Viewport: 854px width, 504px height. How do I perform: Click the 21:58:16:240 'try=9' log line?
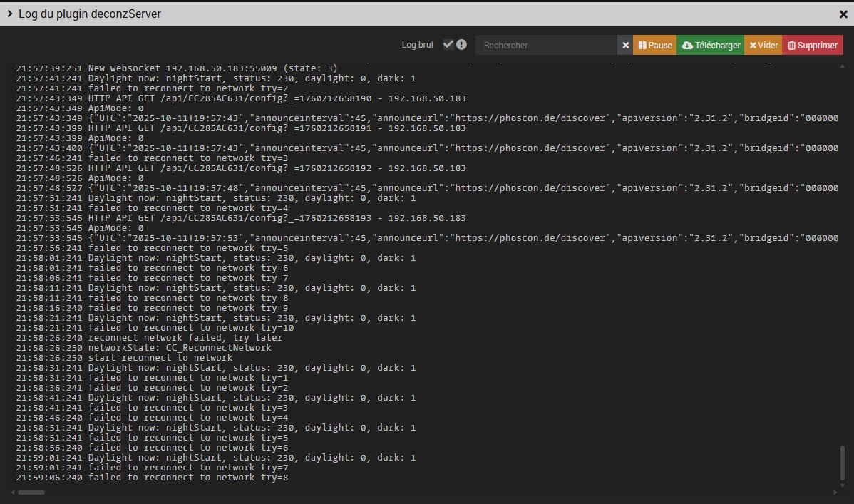152,308
